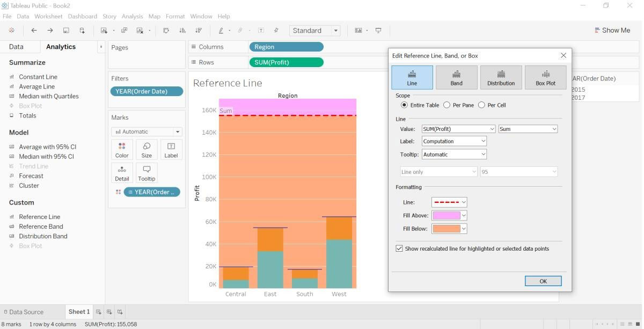Open the Analysis menu

tap(132, 16)
